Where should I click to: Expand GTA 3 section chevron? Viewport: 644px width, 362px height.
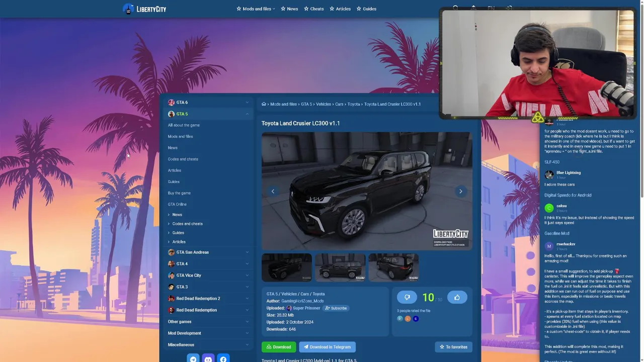click(247, 287)
